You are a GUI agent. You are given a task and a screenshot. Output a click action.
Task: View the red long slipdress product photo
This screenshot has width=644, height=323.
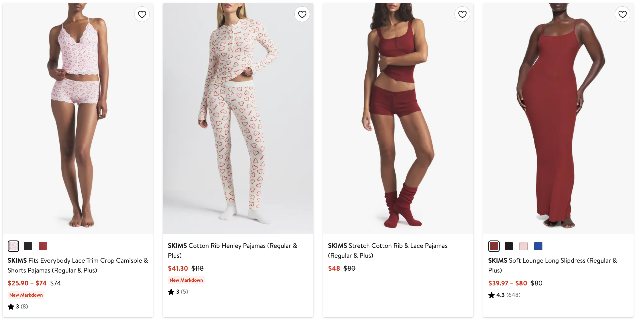coord(558,118)
